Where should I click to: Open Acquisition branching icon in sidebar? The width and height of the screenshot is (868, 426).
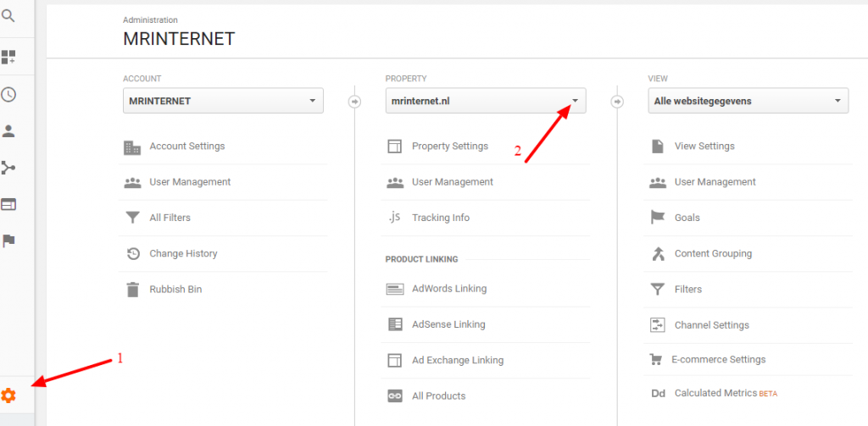[8, 168]
